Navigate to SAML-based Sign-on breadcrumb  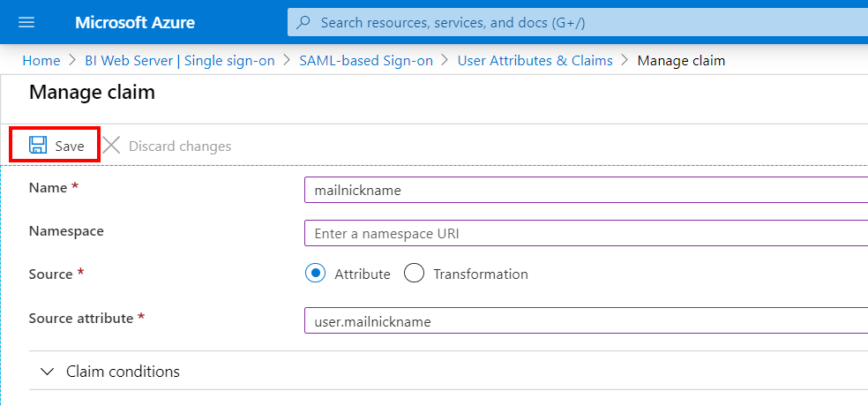coord(366,61)
